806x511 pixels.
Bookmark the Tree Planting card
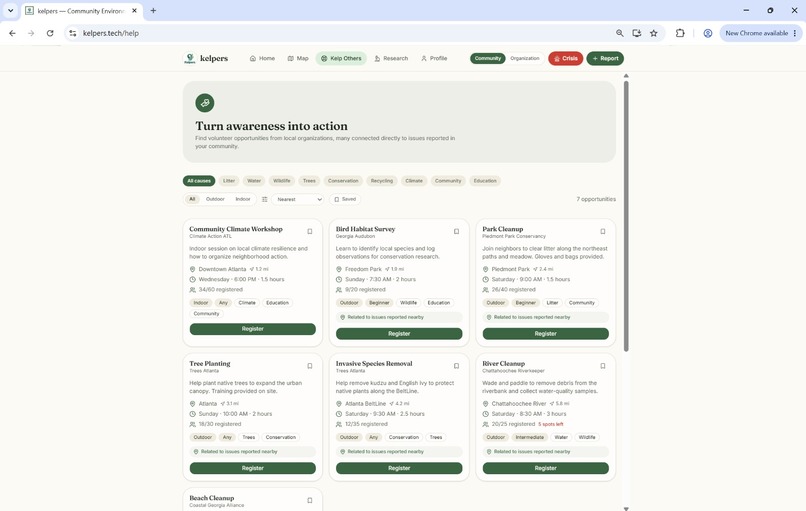(310, 366)
